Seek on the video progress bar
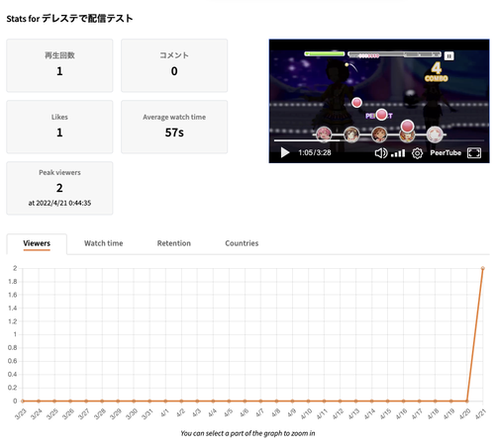495x448 pixels. pos(379,140)
